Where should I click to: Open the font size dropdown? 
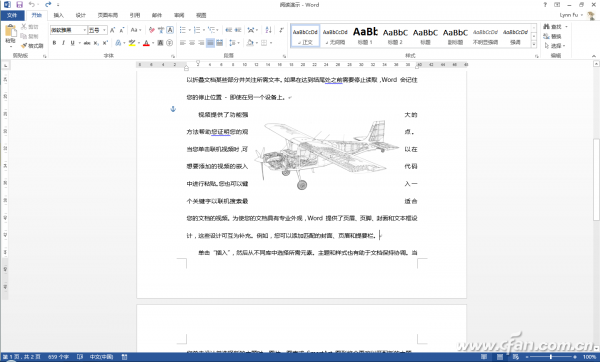tap(104, 30)
